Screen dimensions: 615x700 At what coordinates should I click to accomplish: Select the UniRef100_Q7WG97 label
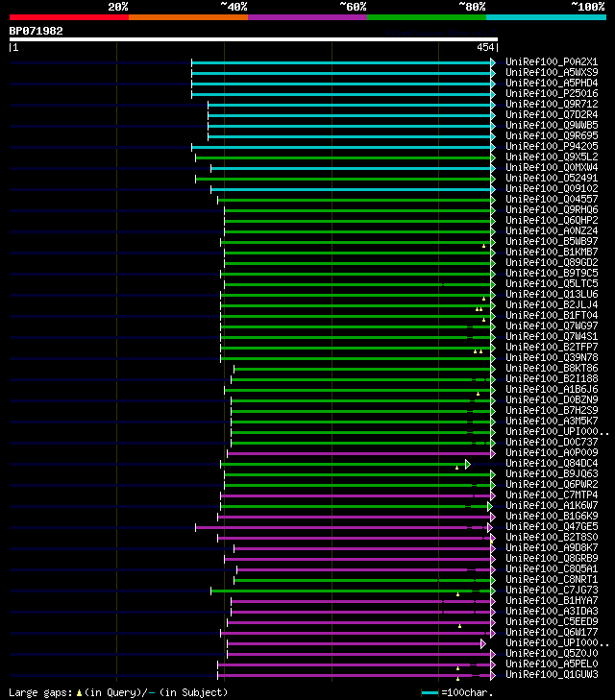tap(552, 326)
